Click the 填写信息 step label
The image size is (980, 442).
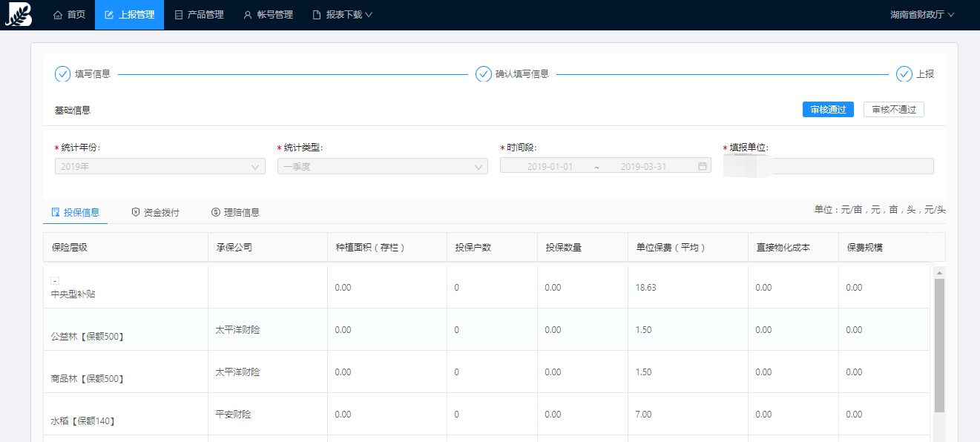tap(93, 74)
